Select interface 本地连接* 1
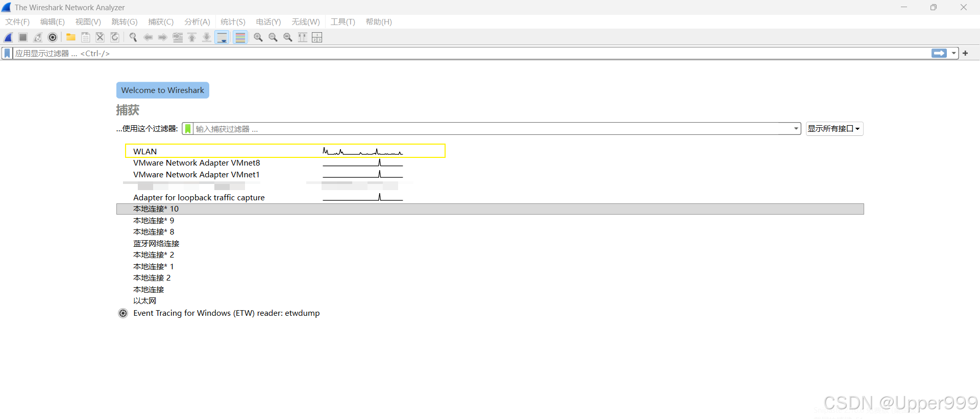 click(x=154, y=267)
